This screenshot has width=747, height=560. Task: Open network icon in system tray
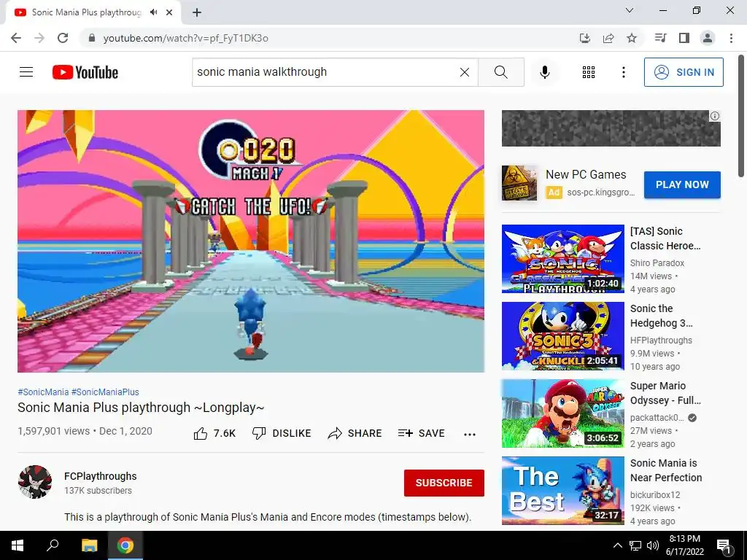tap(635, 545)
